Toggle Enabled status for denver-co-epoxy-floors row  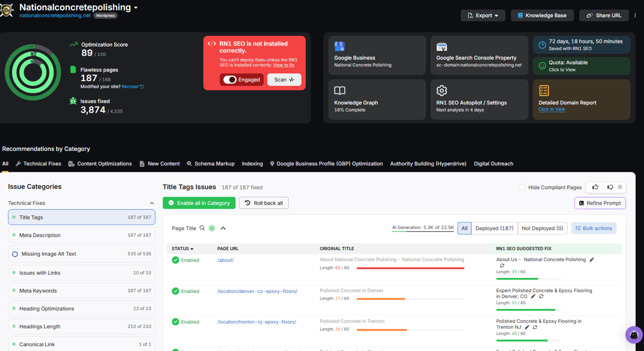pyautogui.click(x=186, y=291)
